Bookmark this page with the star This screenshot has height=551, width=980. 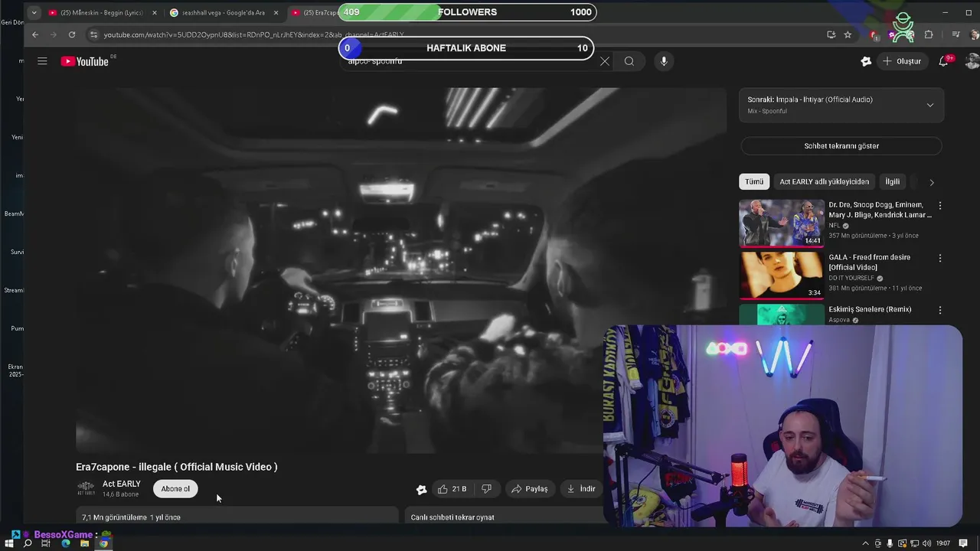[848, 34]
